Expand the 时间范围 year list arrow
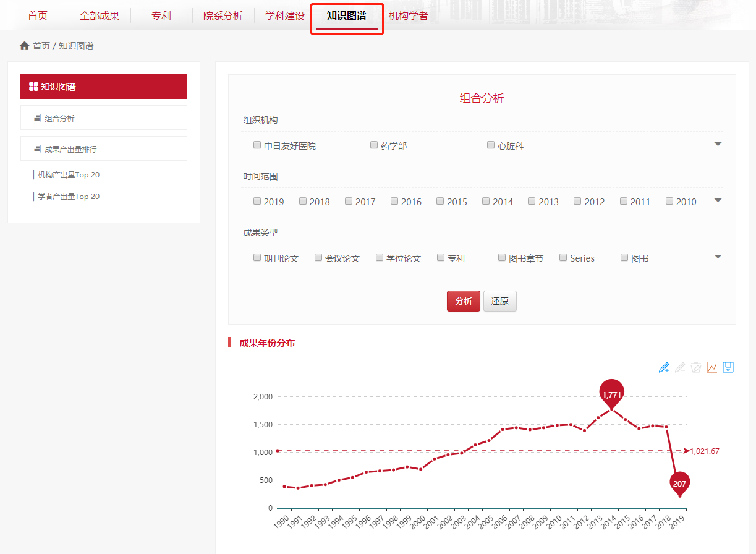Viewport: 756px width, 554px height. coord(718,200)
